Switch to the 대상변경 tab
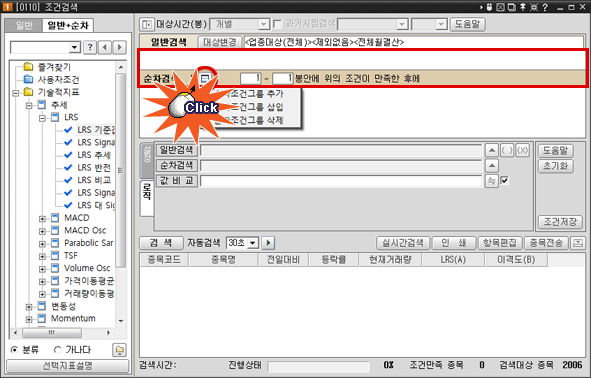The width and height of the screenshot is (591, 378). pos(220,42)
